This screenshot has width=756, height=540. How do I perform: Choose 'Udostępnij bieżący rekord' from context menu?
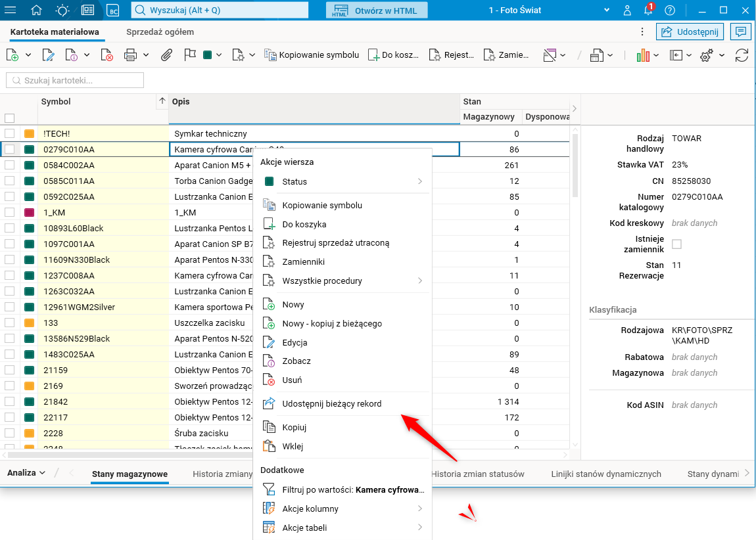point(331,403)
